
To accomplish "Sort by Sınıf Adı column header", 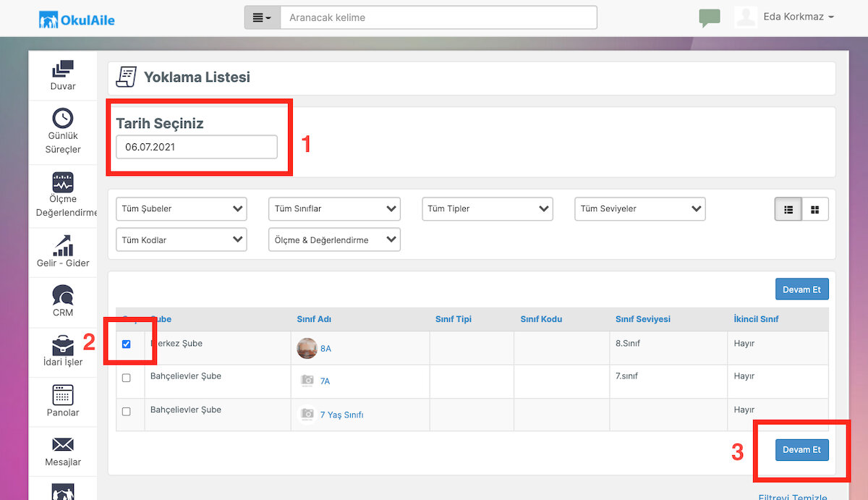I will [314, 319].
